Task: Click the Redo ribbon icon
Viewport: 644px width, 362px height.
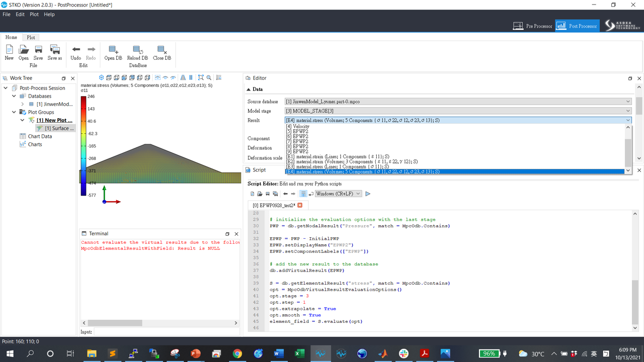Action: [x=91, y=52]
